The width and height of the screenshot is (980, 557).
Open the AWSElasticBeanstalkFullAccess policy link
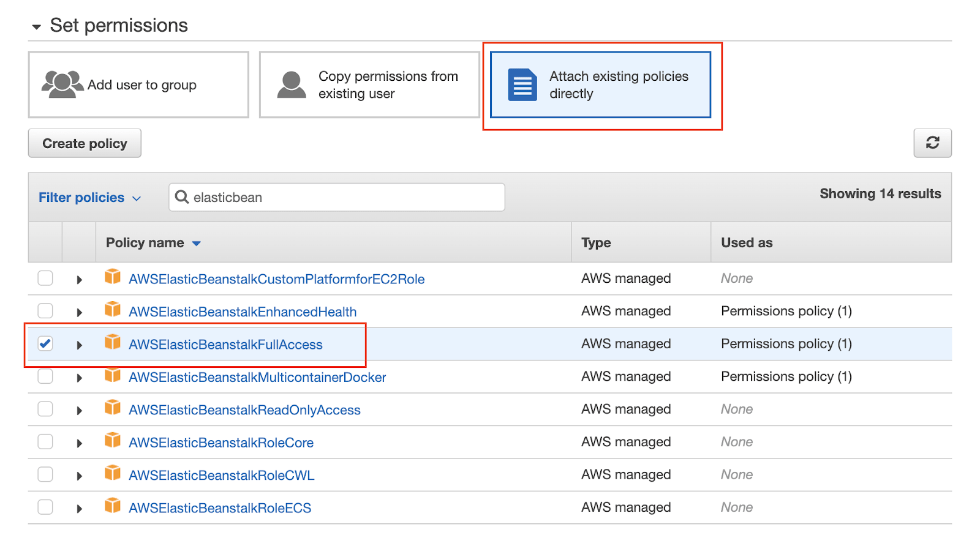(225, 345)
